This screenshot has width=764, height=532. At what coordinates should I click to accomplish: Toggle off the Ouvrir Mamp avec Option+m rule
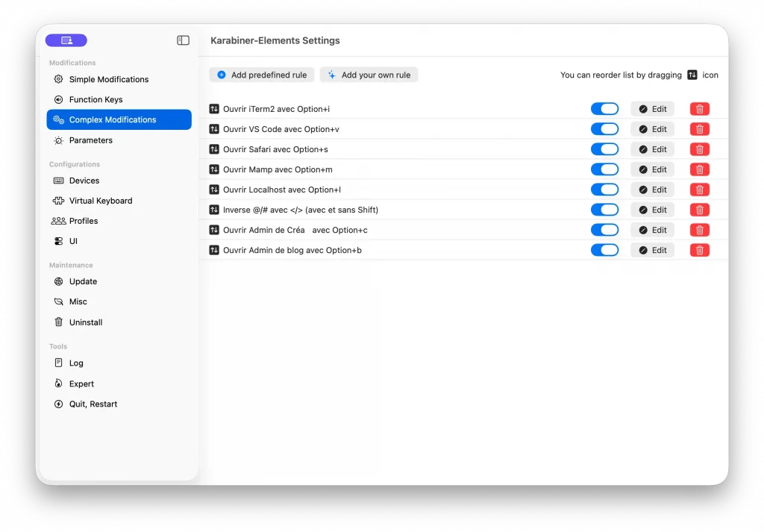[x=604, y=169]
